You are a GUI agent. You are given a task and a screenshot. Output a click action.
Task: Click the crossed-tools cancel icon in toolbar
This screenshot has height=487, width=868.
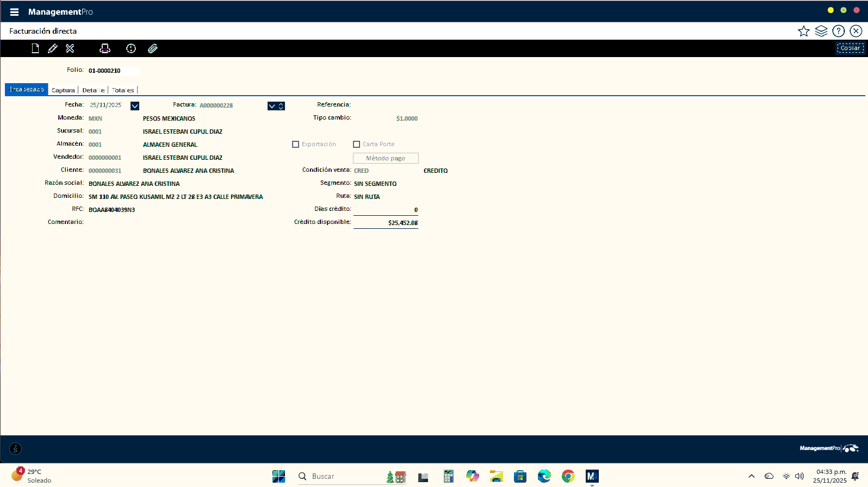70,48
